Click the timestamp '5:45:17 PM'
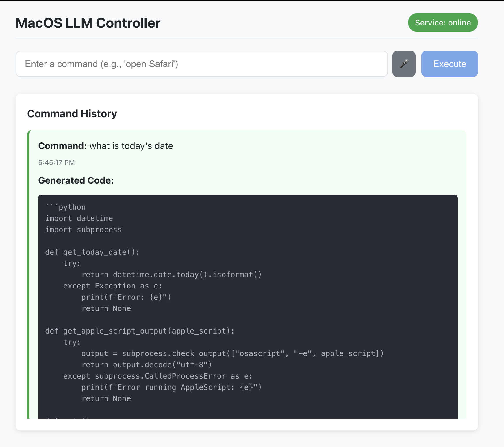This screenshot has width=504, height=447. 56,163
